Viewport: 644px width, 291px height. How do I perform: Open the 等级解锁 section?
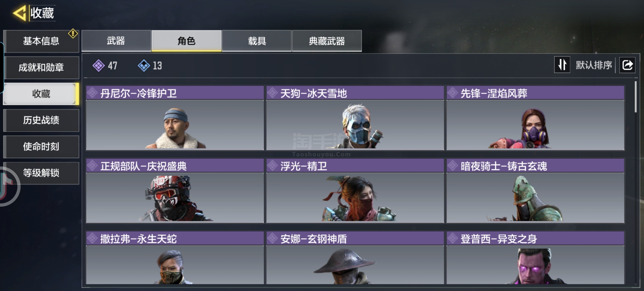41,173
